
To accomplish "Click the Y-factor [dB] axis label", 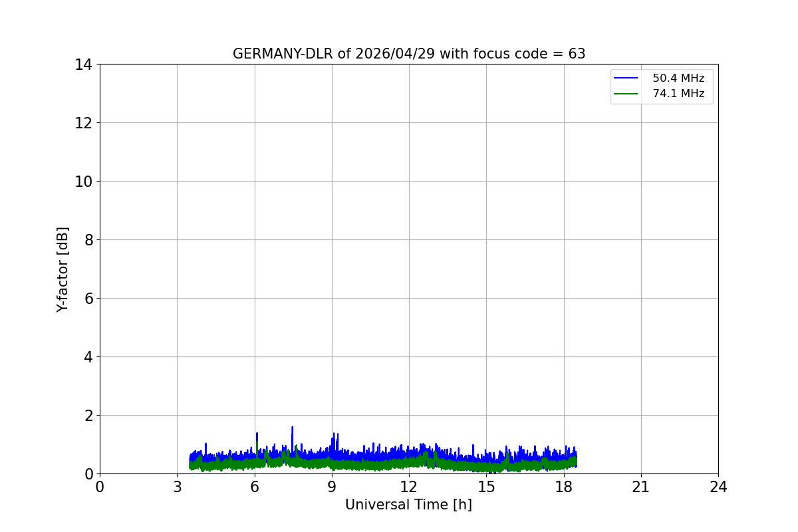I will (63, 269).
